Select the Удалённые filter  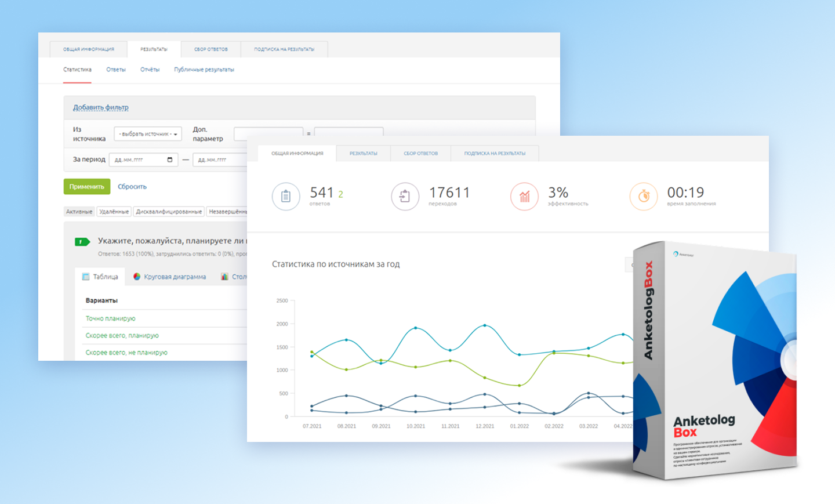pos(114,212)
